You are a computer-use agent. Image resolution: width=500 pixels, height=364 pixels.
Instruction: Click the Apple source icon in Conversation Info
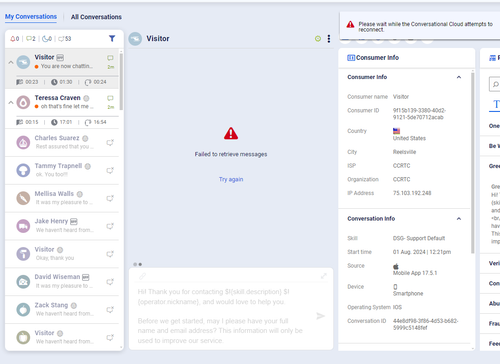[x=396, y=266]
